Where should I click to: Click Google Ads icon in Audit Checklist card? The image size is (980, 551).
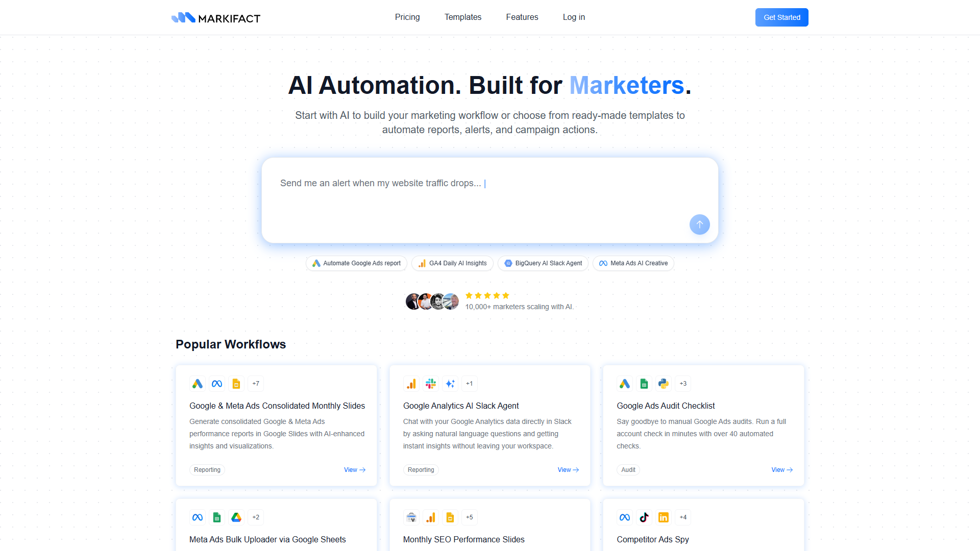pos(625,384)
